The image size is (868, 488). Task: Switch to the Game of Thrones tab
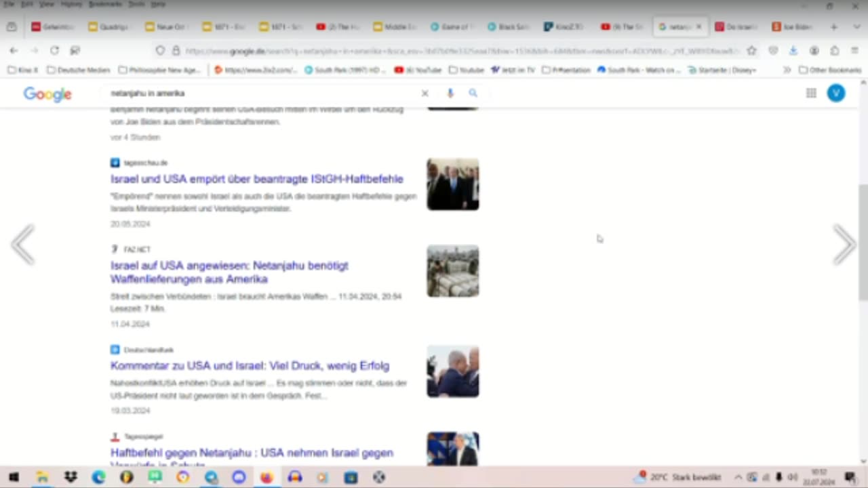[x=452, y=27]
